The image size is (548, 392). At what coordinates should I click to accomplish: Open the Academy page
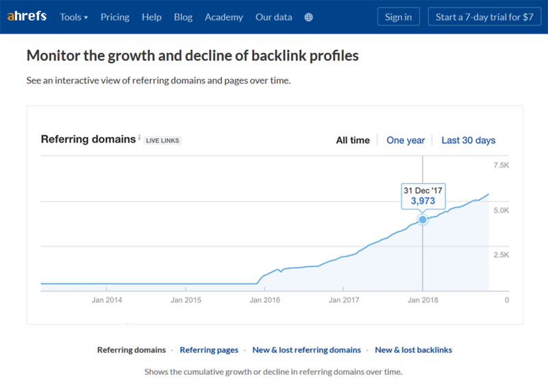224,17
